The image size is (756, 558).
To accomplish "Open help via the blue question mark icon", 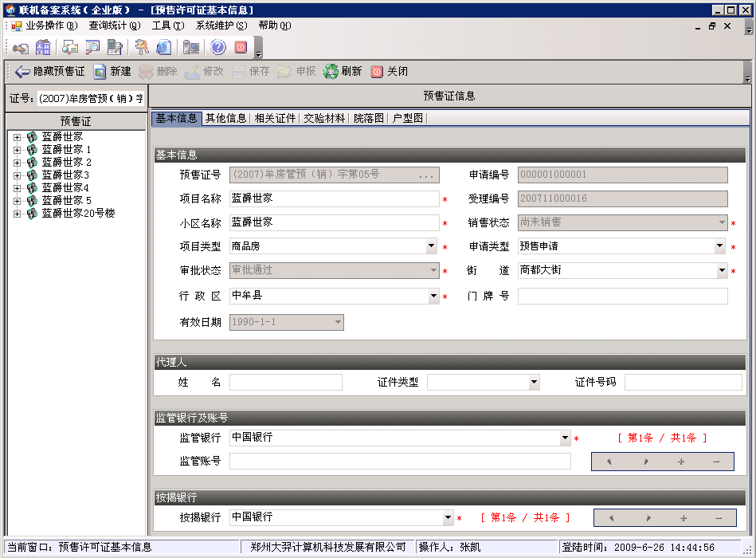I will tap(217, 48).
